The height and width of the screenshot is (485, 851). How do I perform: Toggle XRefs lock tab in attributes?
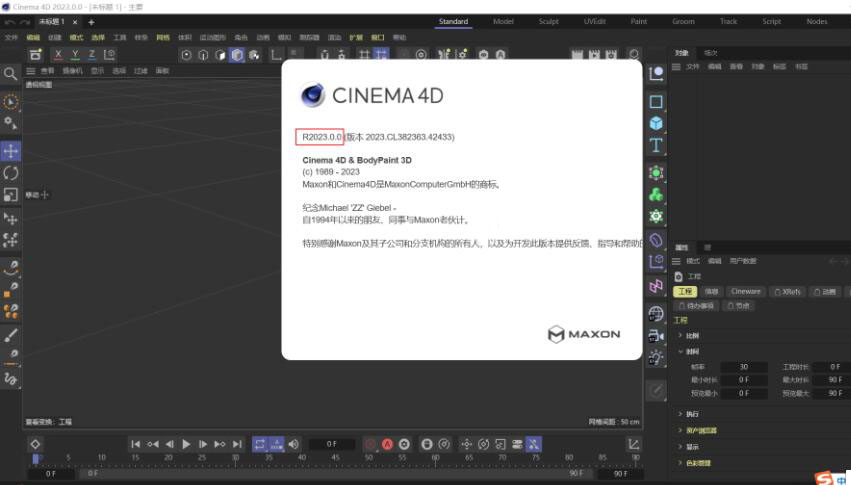click(x=788, y=292)
